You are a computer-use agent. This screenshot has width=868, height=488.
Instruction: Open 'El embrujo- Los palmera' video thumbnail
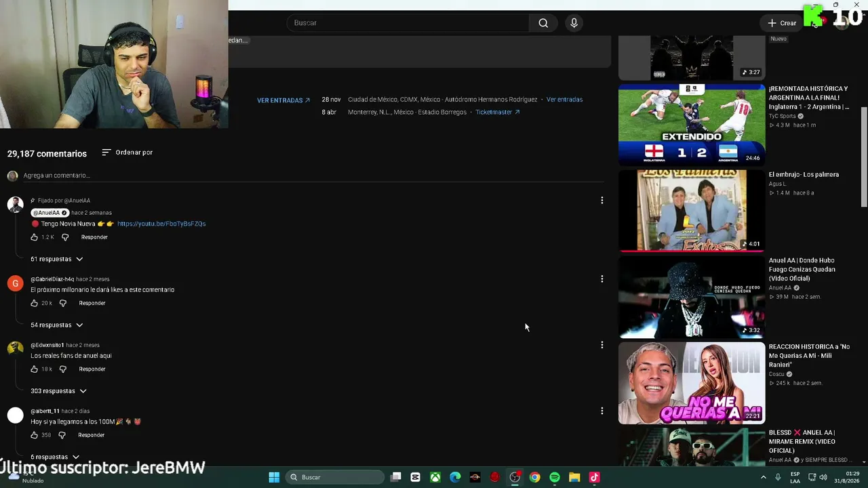tap(692, 210)
